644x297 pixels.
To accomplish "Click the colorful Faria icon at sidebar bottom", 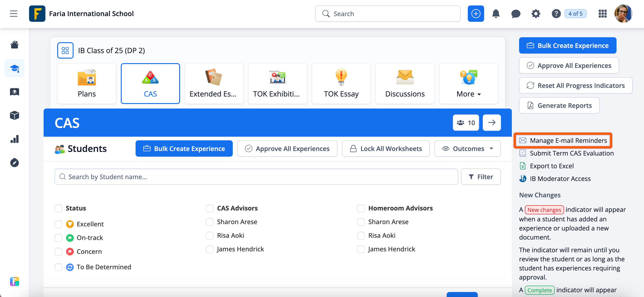I will [x=15, y=282].
